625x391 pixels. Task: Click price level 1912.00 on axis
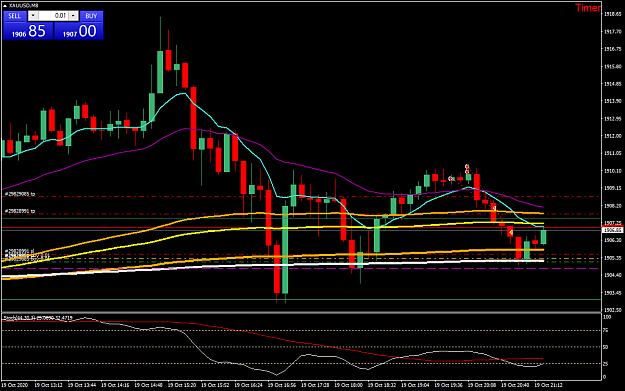pos(612,136)
